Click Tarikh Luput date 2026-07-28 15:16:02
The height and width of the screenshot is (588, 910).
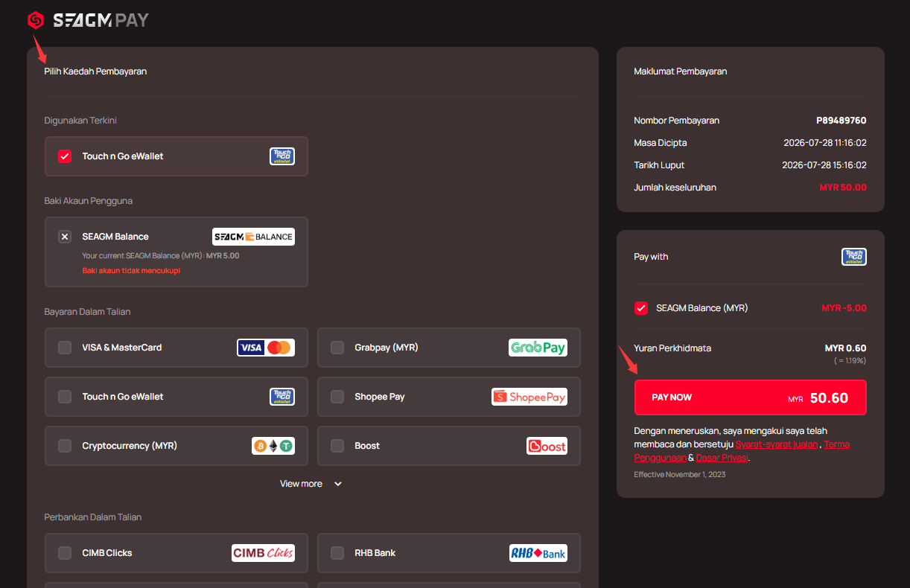pos(824,165)
